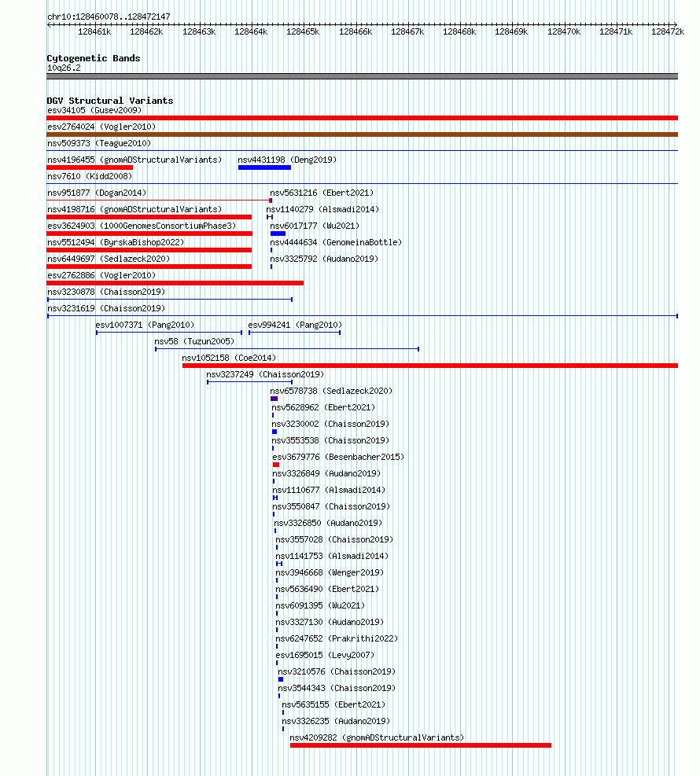Click nsv3326849 (Audano2019) label
The height and width of the screenshot is (776, 700).
[326, 473]
